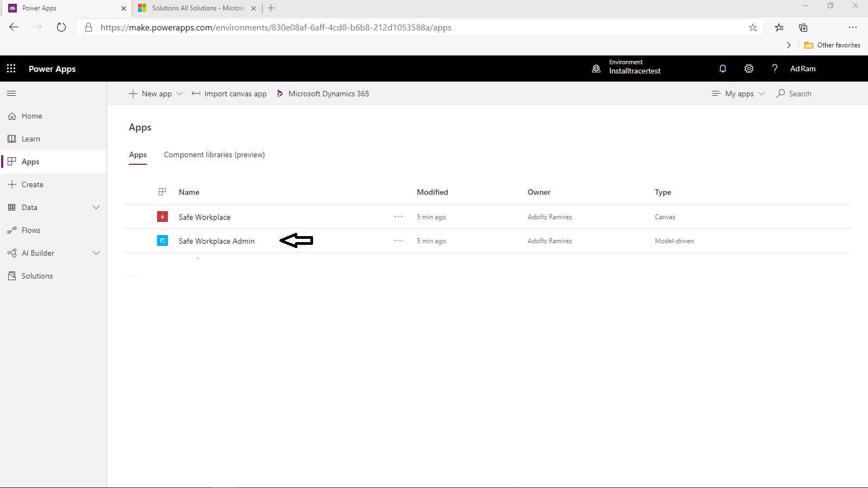Open browser settings and more menu

[x=853, y=27]
